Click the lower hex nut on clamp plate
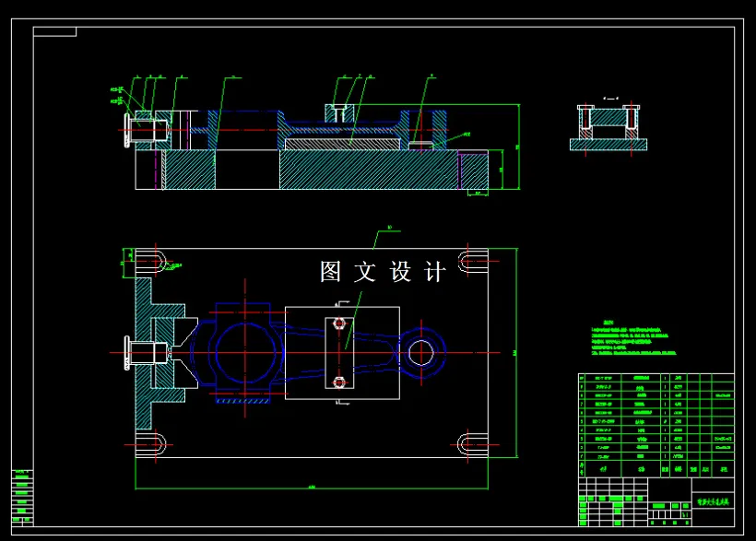Viewport: 756px width, 541px height. [x=339, y=382]
